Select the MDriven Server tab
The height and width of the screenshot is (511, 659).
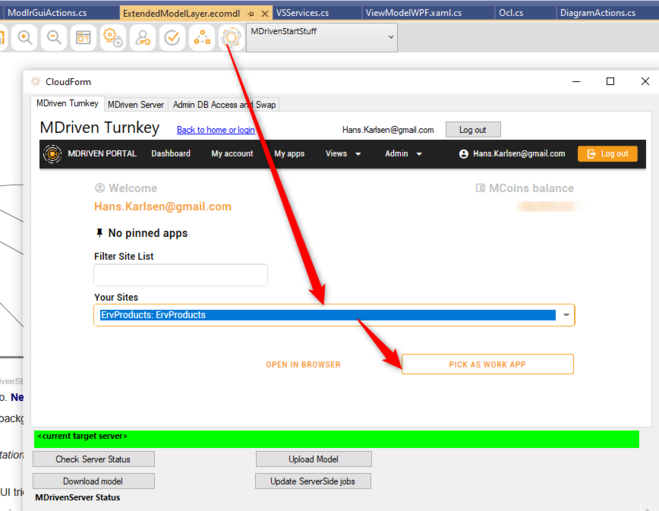click(x=136, y=105)
